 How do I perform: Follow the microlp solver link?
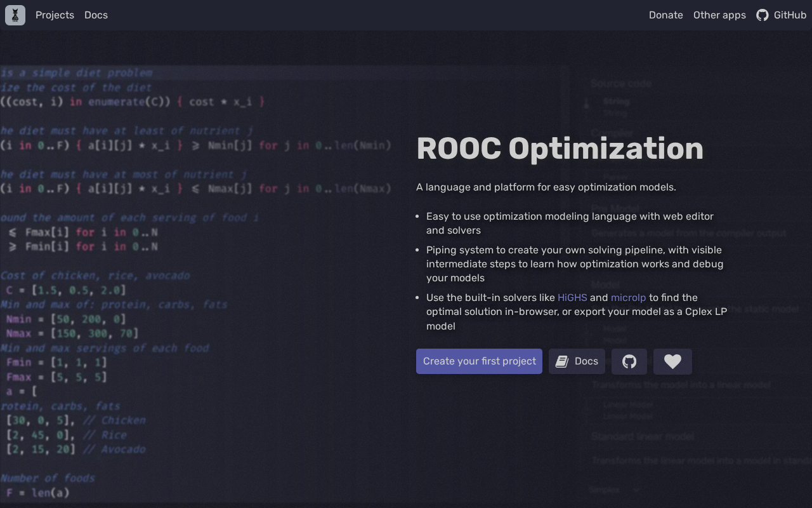628,297
